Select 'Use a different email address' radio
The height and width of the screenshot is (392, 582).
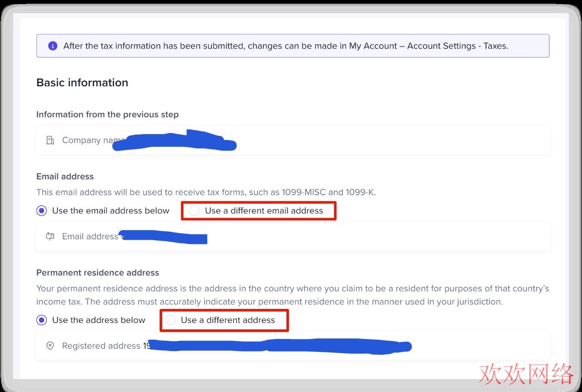pos(194,211)
